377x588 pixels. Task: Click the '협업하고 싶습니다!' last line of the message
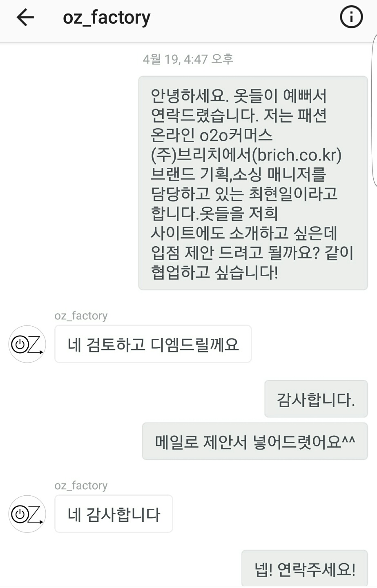point(215,272)
